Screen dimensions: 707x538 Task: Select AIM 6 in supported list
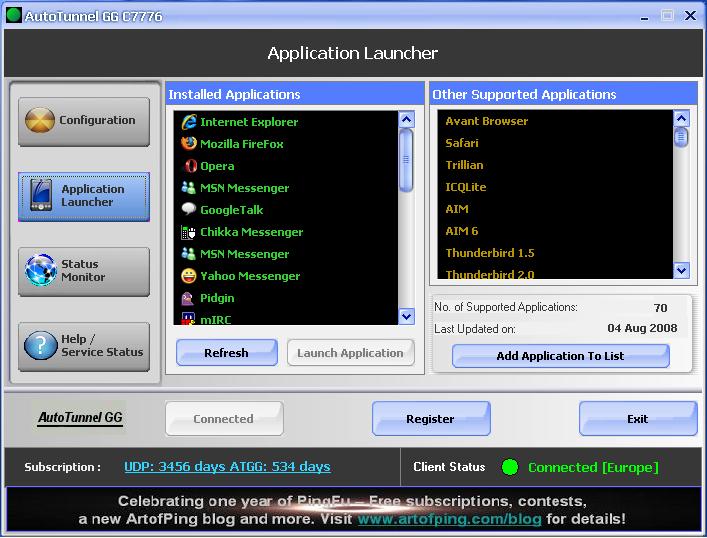click(555, 231)
